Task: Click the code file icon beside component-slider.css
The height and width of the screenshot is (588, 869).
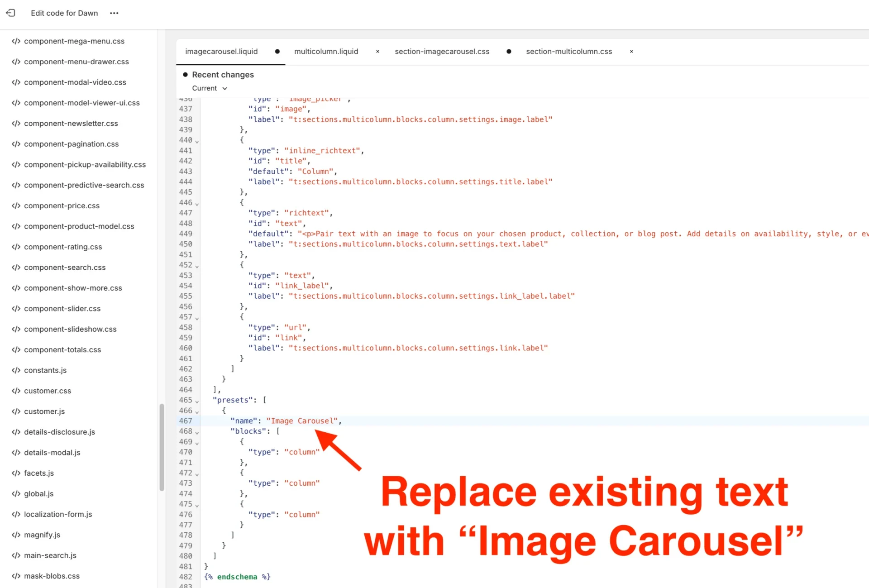Action: pos(16,308)
